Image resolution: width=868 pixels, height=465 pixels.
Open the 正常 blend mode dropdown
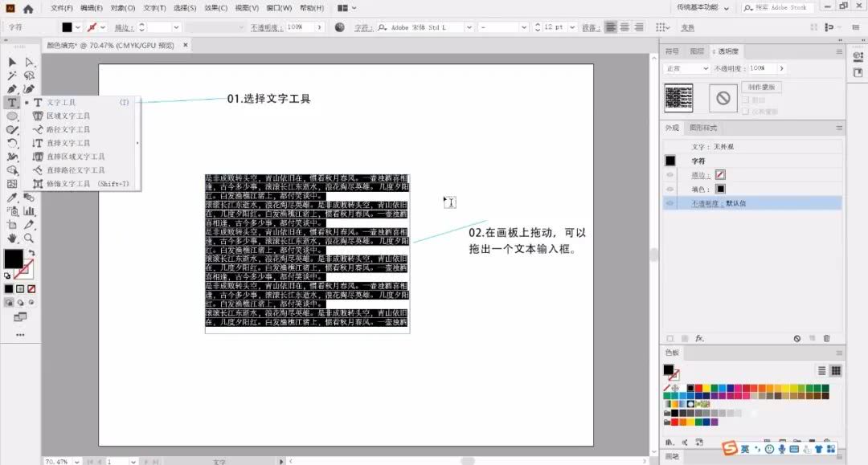coord(687,69)
